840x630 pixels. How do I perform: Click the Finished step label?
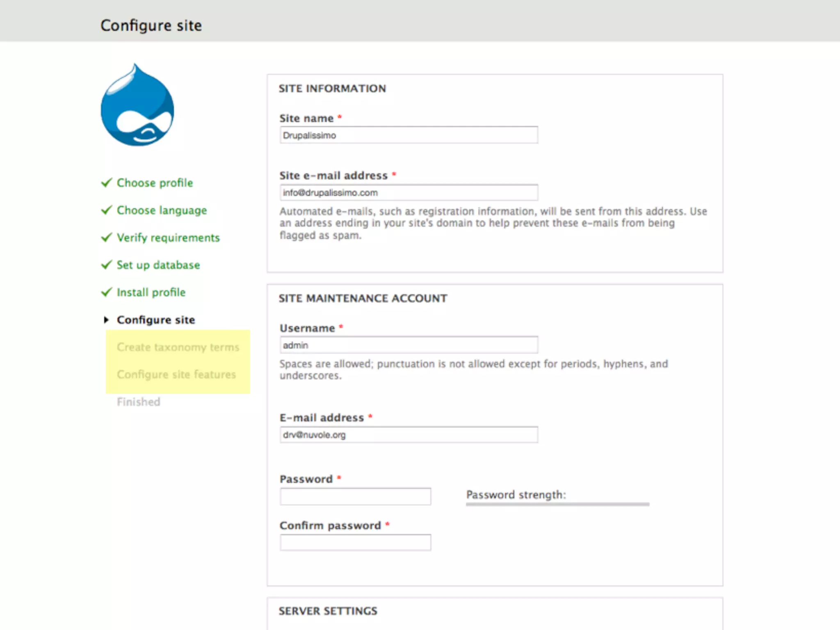[139, 402]
